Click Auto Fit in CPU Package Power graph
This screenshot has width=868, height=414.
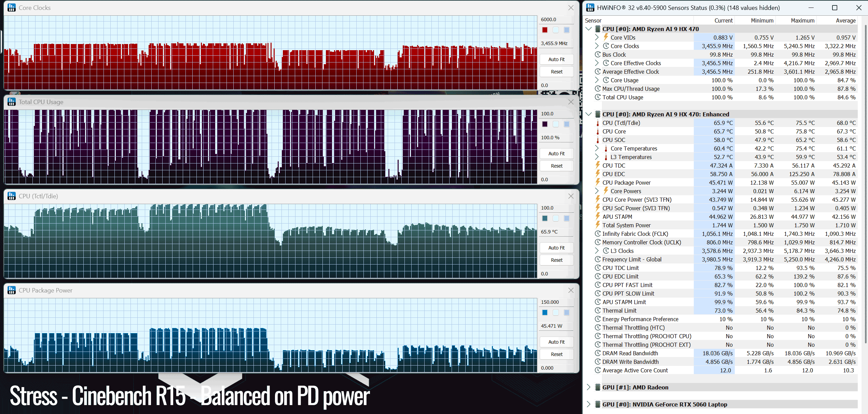556,342
